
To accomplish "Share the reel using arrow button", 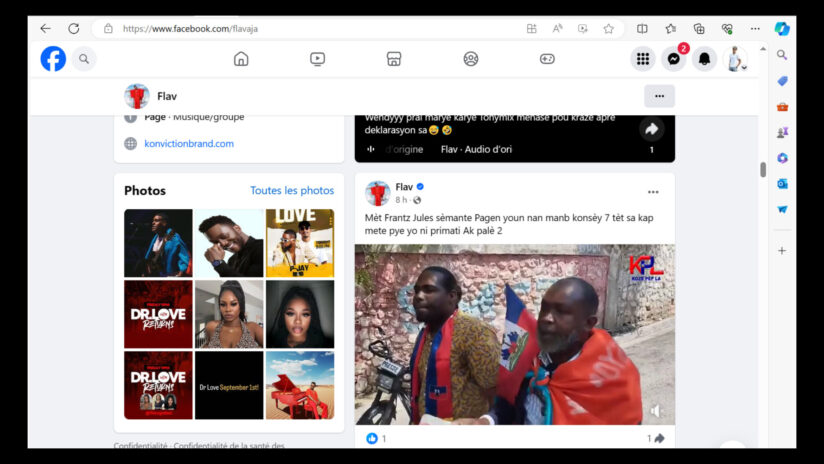I will [x=650, y=128].
